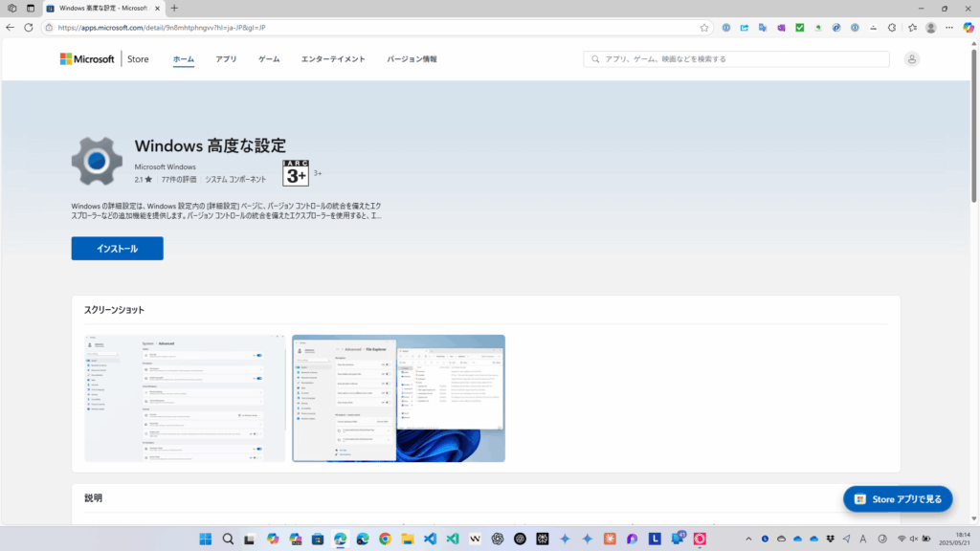View the 77件の評価 ratings

coord(179,179)
